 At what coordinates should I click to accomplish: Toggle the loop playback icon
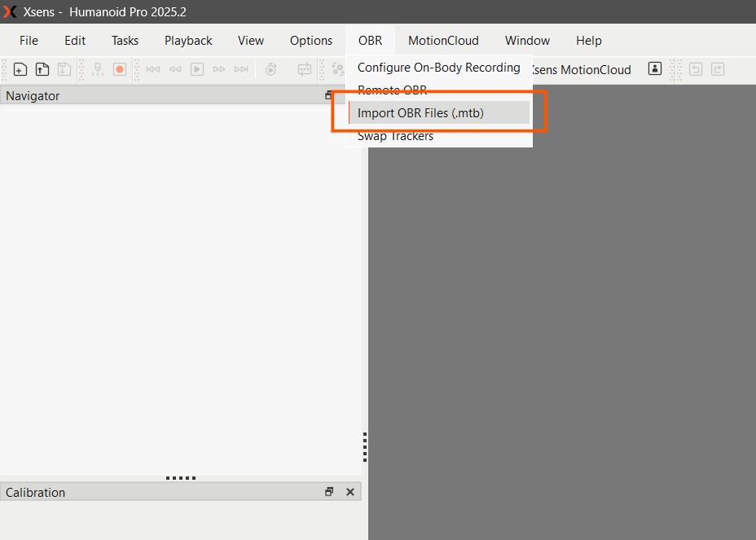(304, 69)
